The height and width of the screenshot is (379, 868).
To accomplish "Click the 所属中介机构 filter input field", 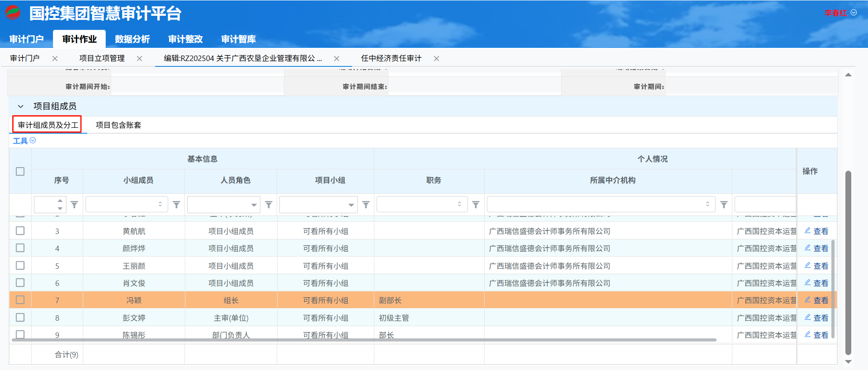I will point(595,205).
